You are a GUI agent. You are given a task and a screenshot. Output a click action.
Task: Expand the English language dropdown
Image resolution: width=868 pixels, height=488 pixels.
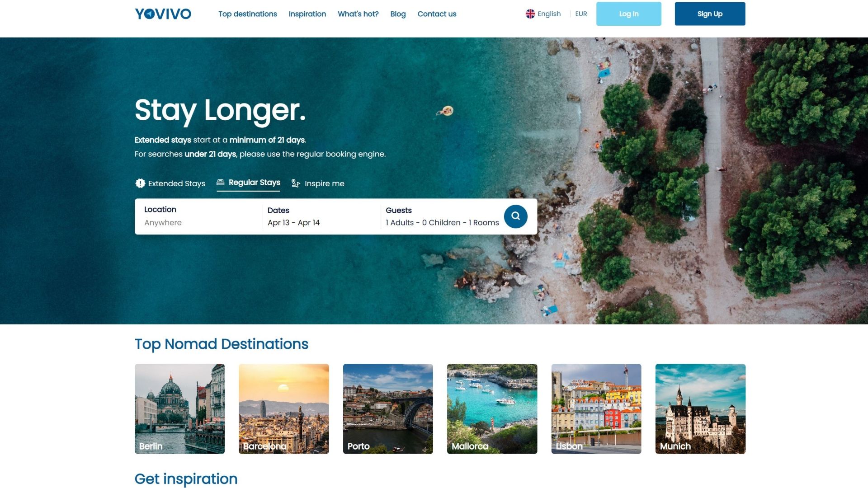pos(542,14)
